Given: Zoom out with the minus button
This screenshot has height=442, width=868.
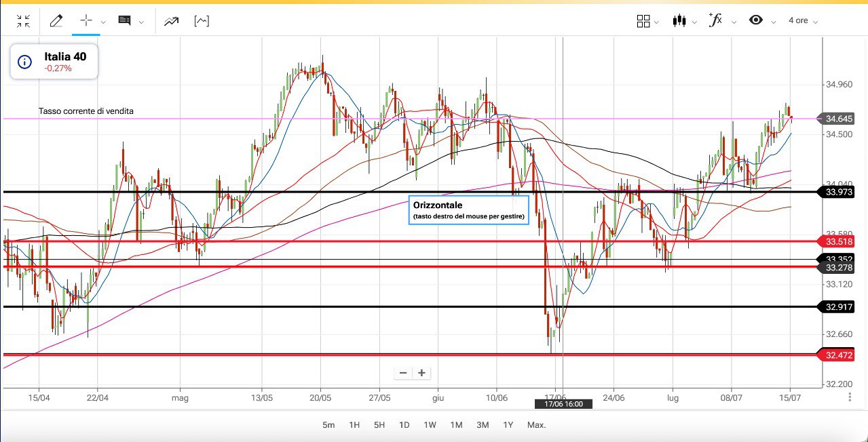Looking at the screenshot, I should (403, 373).
